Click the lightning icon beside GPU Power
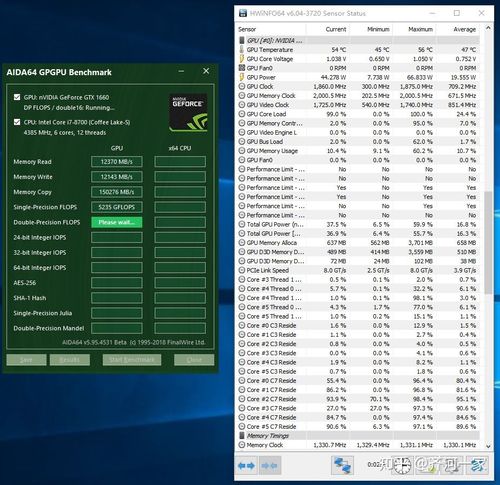 pos(242,77)
